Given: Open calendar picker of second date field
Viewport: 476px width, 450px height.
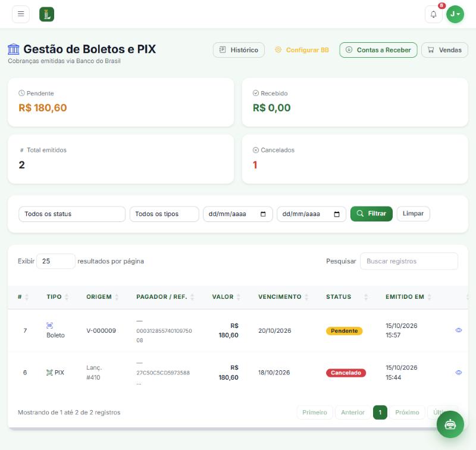Looking at the screenshot, I should click(x=337, y=214).
